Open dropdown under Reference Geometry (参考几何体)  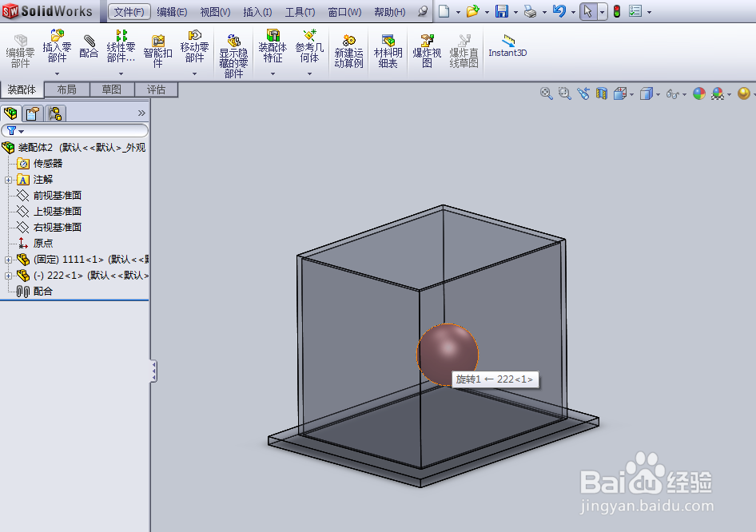(309, 73)
